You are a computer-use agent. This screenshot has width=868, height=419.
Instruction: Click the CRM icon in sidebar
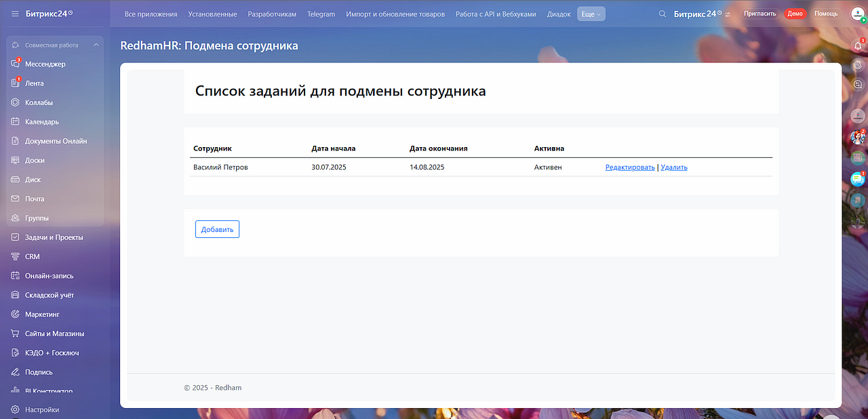pos(15,256)
